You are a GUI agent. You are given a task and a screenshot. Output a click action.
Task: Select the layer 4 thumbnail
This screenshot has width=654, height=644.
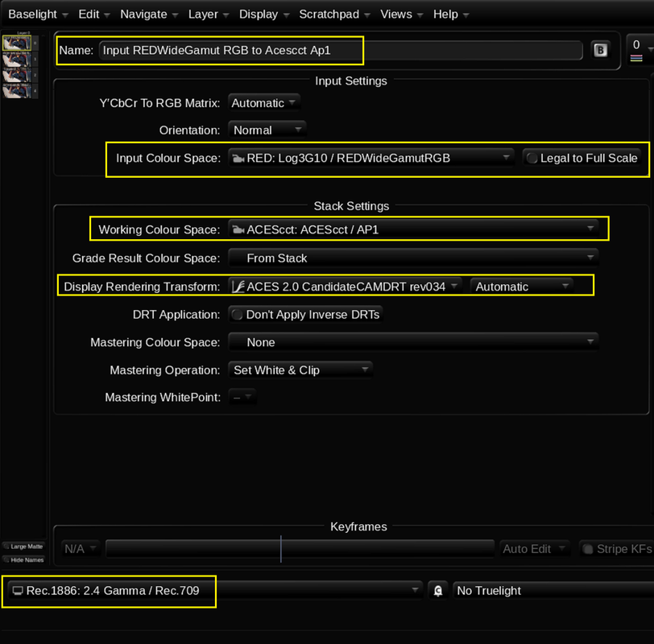[x=17, y=90]
